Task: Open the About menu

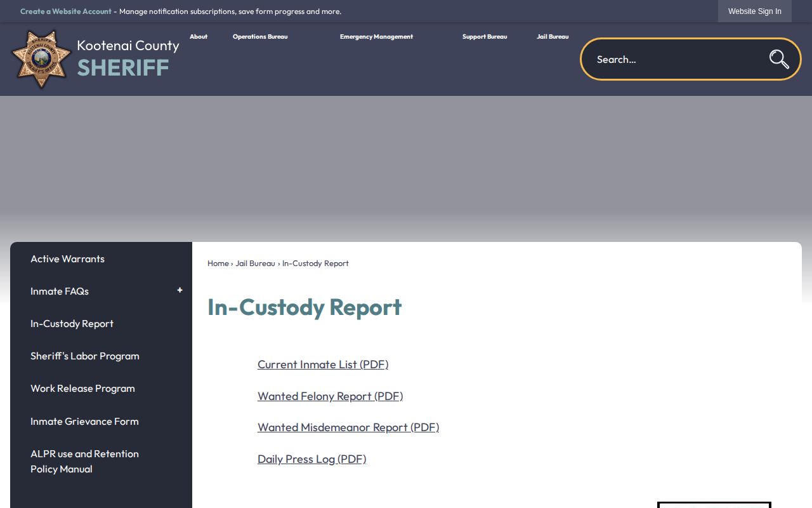Action: coord(199,37)
